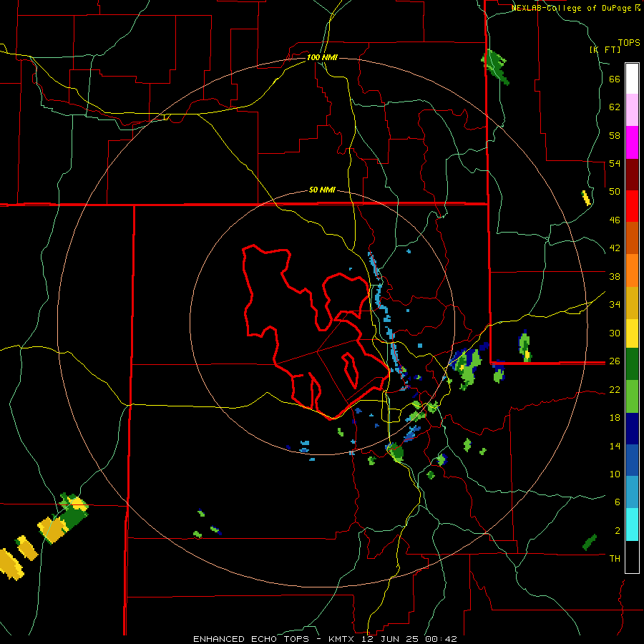Select the bright yellow legend color band
The width and height of the screenshot is (644, 644).
pos(632,333)
